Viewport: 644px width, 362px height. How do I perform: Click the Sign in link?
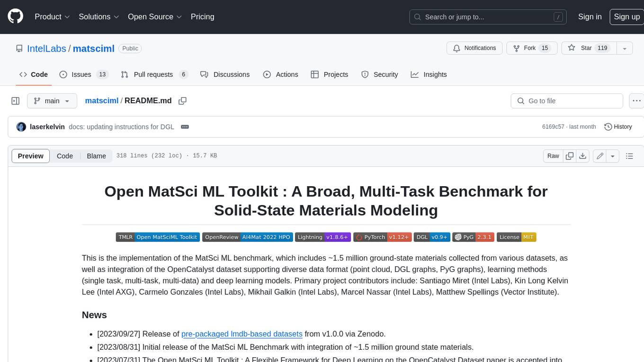point(590,17)
